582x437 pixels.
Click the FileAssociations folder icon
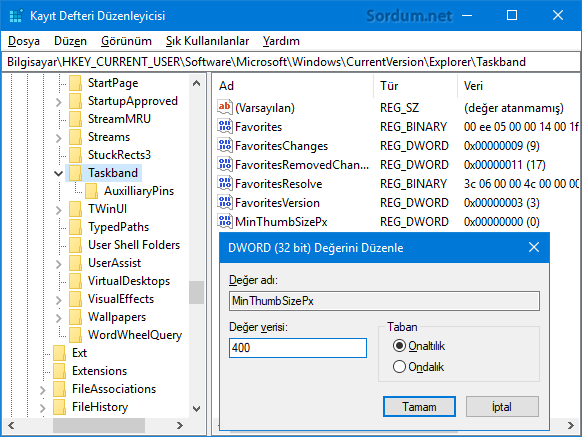pyautogui.click(x=59, y=389)
